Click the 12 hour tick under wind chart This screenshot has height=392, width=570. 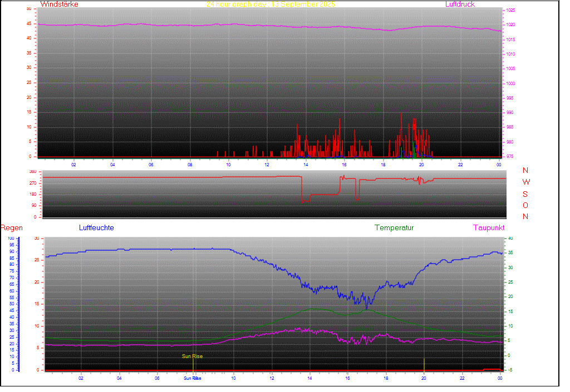[267, 165]
